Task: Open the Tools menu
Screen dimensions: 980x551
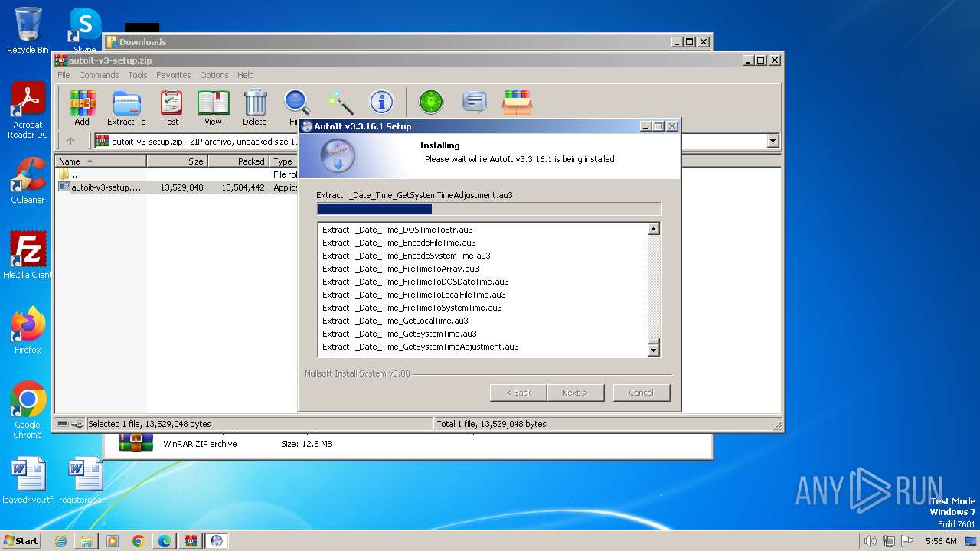Action: pos(138,75)
